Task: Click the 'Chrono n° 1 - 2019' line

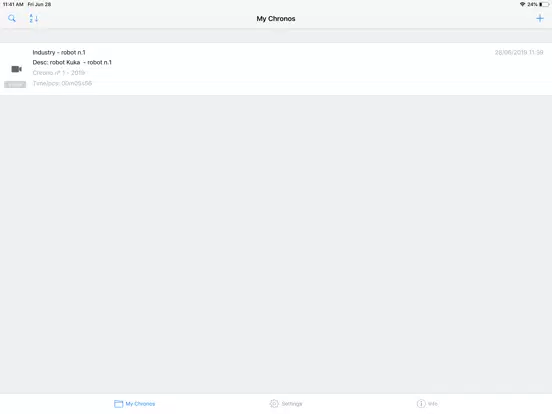Action: 59,73
